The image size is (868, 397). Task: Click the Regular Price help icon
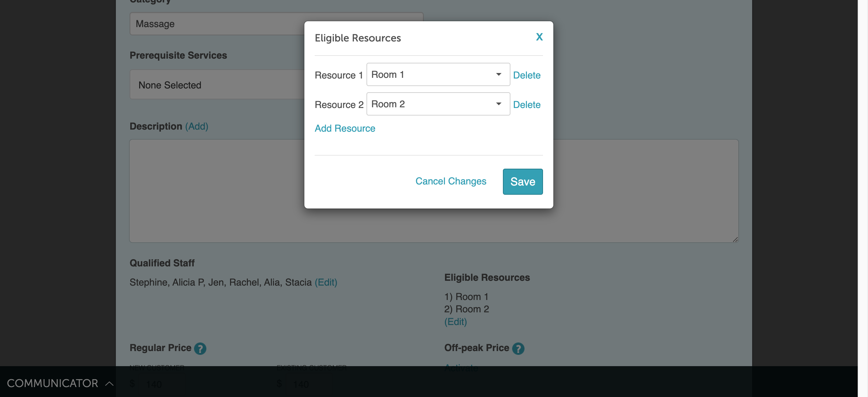[200, 348]
